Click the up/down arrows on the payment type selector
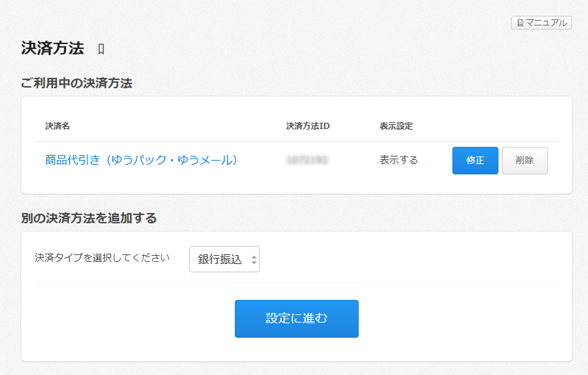This screenshot has height=375, width=588. point(253,260)
